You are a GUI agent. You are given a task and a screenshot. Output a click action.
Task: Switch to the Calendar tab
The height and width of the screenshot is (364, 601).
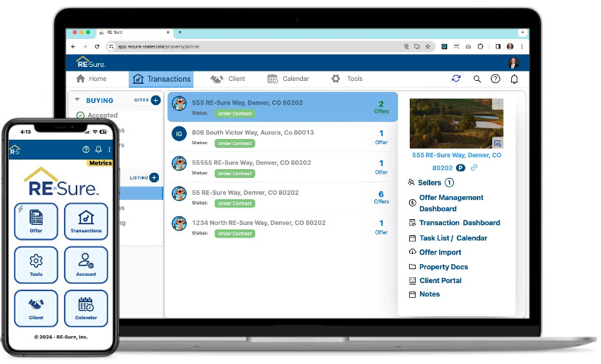[x=288, y=79]
